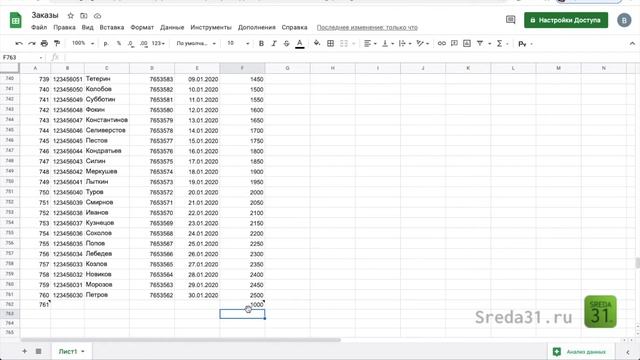This screenshot has width=640, height=360.
Task: Click the merge cells icon
Action: click(x=344, y=43)
